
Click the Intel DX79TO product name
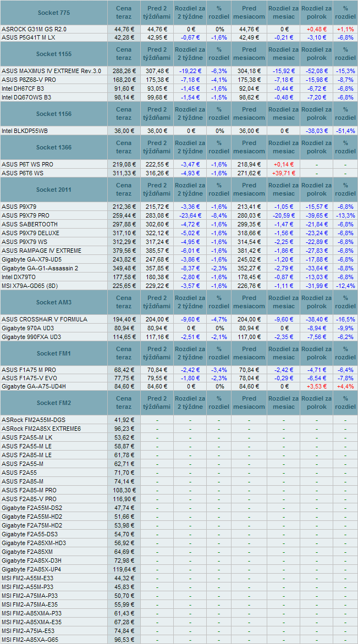coord(18,277)
